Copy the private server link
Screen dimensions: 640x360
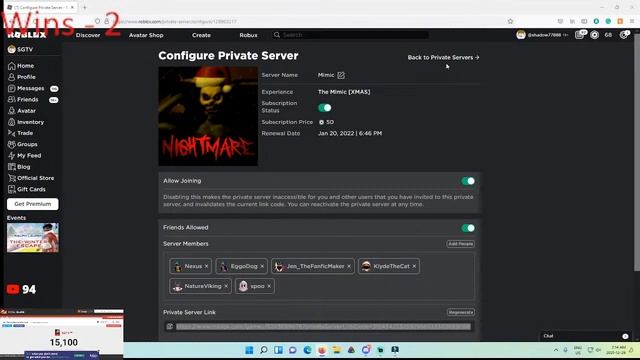(x=170, y=327)
